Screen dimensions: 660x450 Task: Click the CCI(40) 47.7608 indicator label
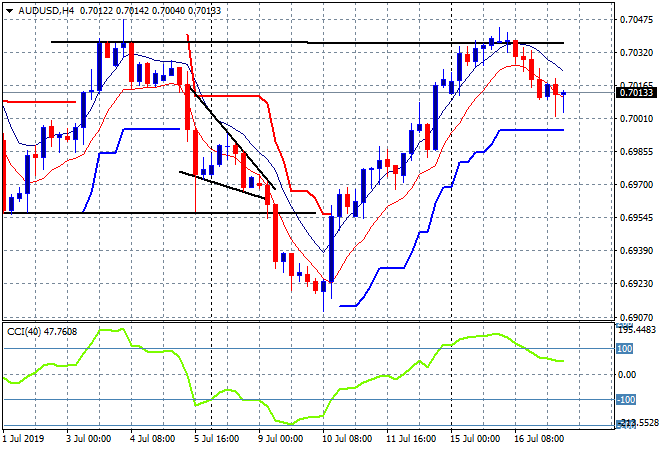pyautogui.click(x=42, y=332)
